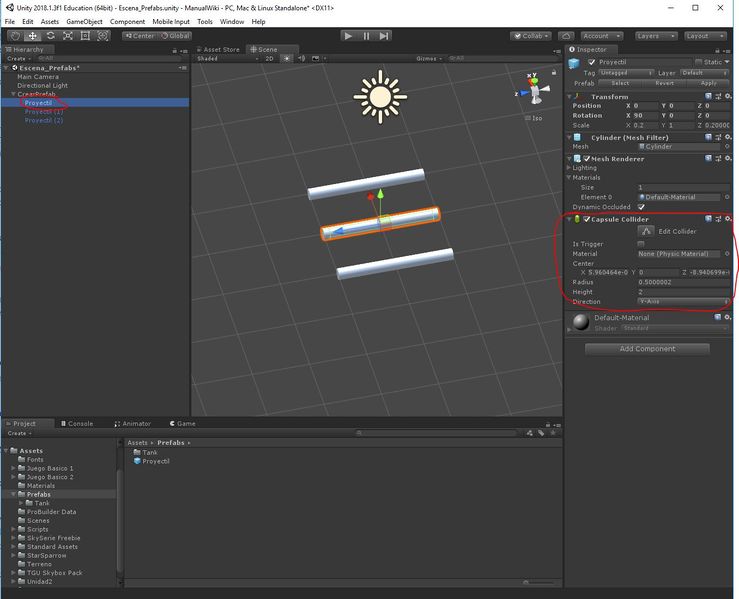
Task: Open Capsule Collider Direction Y-Axis dropdown
Action: 683,301
